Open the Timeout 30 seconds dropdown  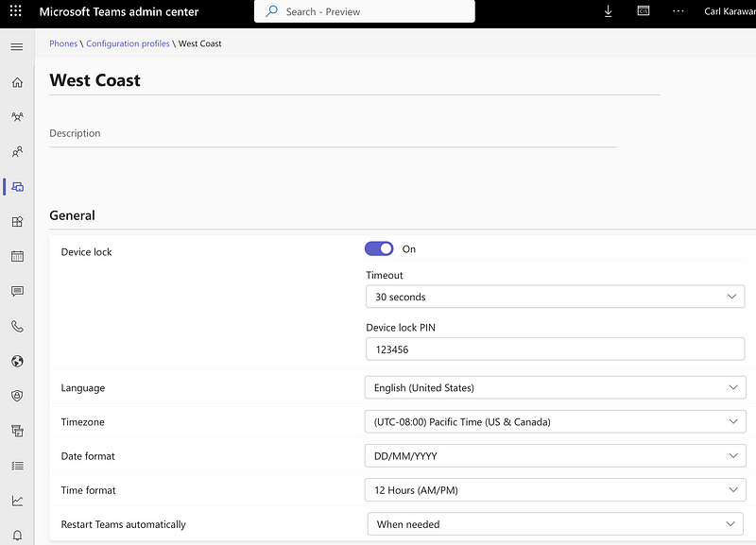click(x=555, y=297)
